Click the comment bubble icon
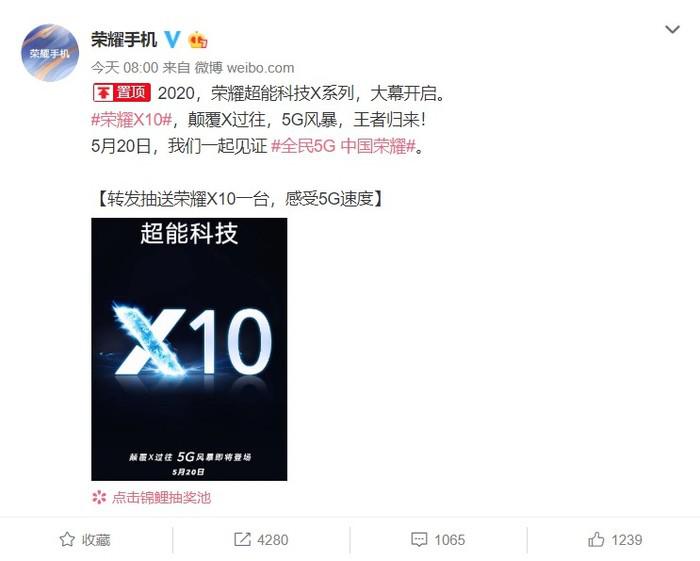Image resolution: width=700 pixels, height=561 pixels. (419, 540)
